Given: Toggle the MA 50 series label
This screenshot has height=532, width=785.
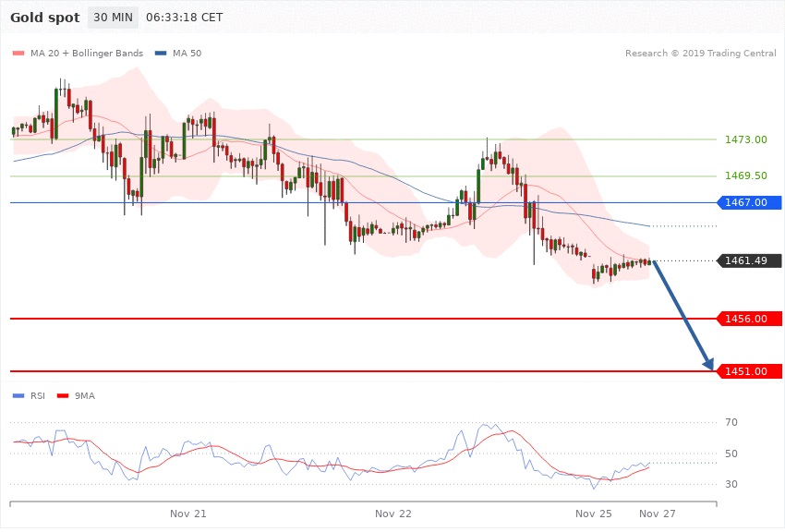Looking at the screenshot, I should tap(187, 54).
